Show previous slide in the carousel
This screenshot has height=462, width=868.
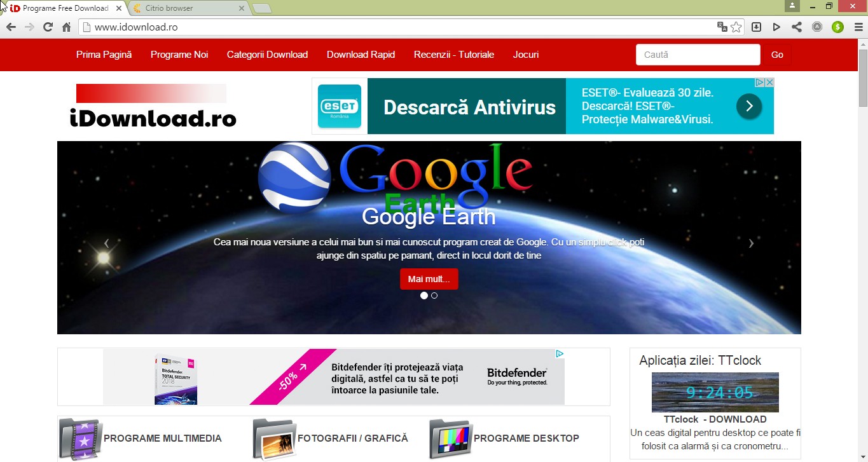click(106, 243)
